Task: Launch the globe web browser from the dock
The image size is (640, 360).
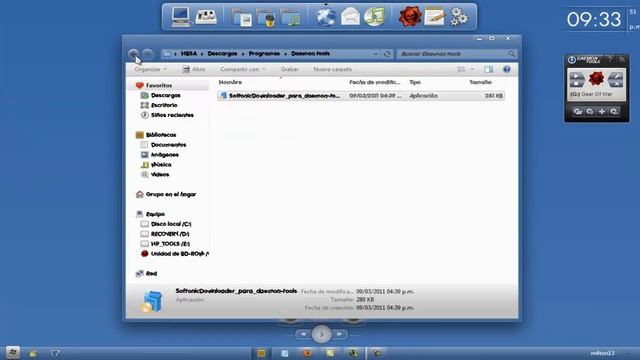Action: [326, 17]
